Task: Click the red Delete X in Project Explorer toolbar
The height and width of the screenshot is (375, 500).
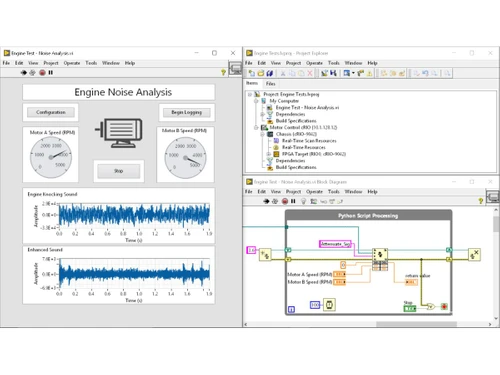Action: coord(310,73)
